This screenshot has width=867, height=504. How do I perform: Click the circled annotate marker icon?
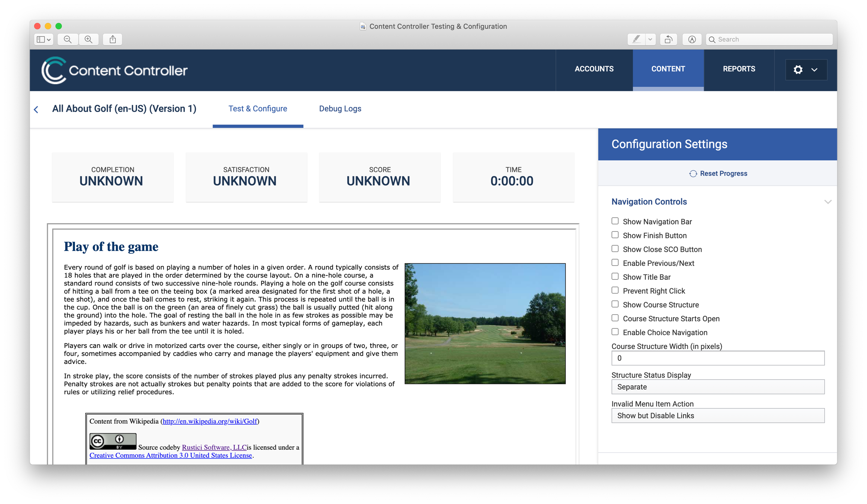pyautogui.click(x=692, y=39)
